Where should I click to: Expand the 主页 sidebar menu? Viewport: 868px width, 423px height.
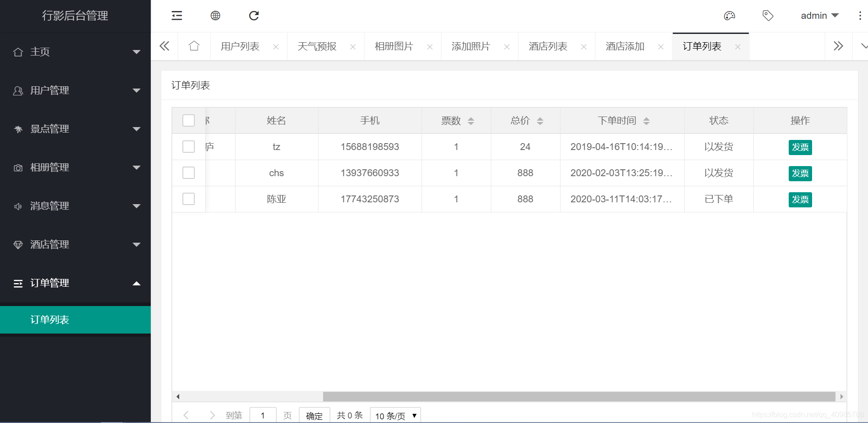coord(75,52)
